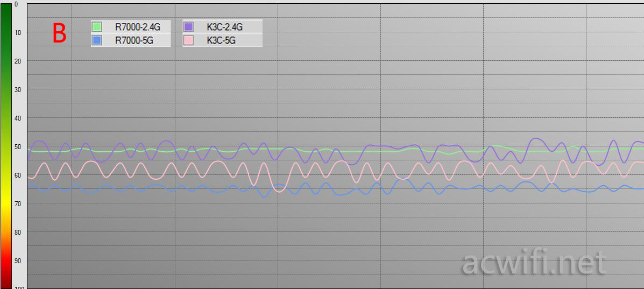
Task: Click the green R7000-2.4G legend swatch
Action: (x=96, y=27)
